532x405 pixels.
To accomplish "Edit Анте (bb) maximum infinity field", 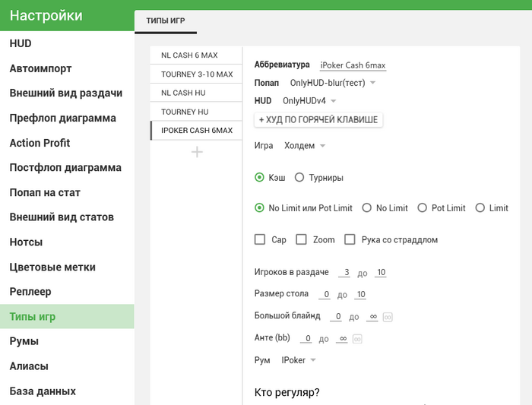I will tap(342, 338).
